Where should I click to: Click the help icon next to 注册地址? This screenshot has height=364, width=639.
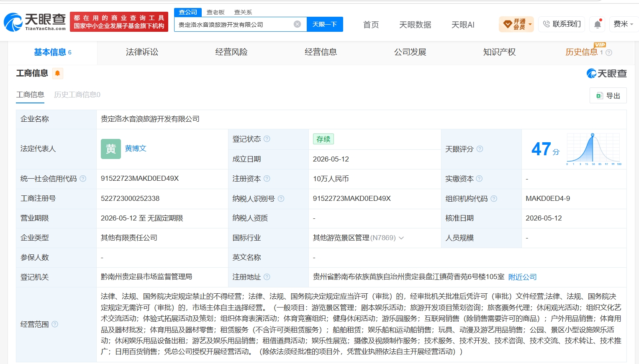(x=267, y=277)
